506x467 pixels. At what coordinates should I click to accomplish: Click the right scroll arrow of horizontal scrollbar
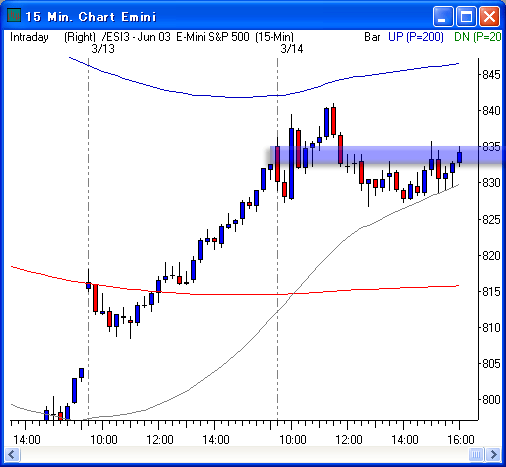493,454
